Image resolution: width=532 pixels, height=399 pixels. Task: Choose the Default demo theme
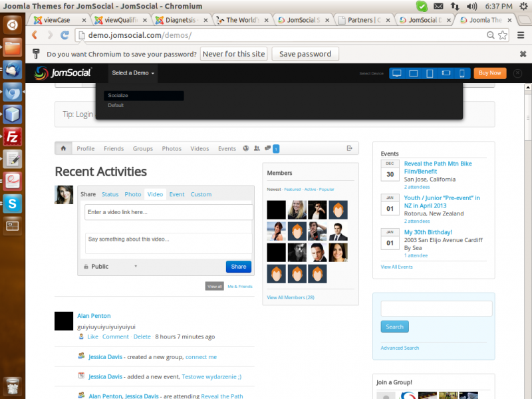[116, 106]
